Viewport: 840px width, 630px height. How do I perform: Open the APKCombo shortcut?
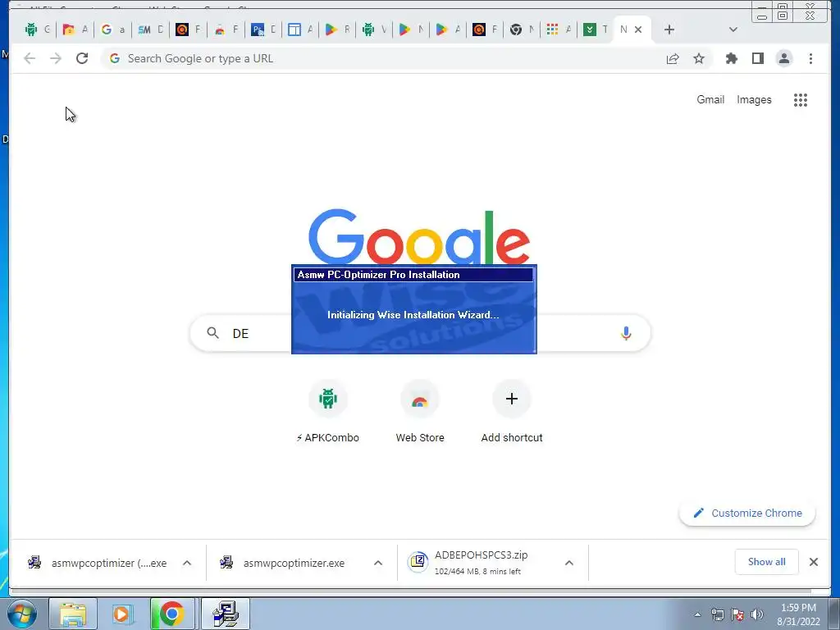tap(328, 412)
